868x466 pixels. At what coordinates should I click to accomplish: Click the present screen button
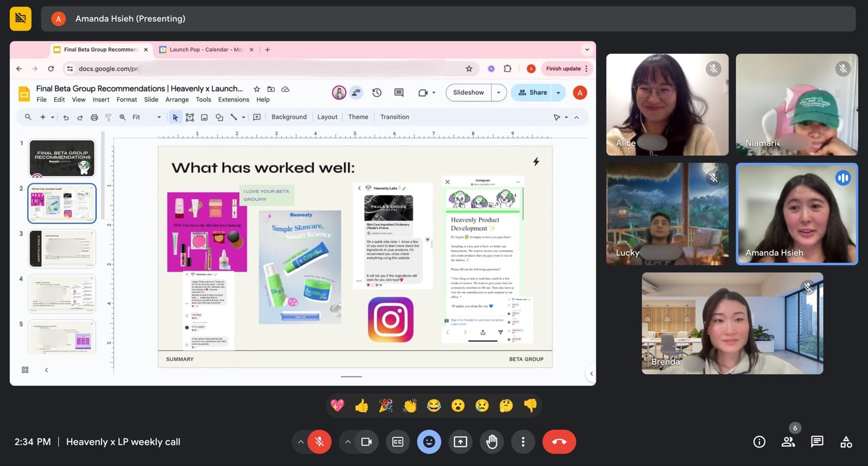pos(460,442)
